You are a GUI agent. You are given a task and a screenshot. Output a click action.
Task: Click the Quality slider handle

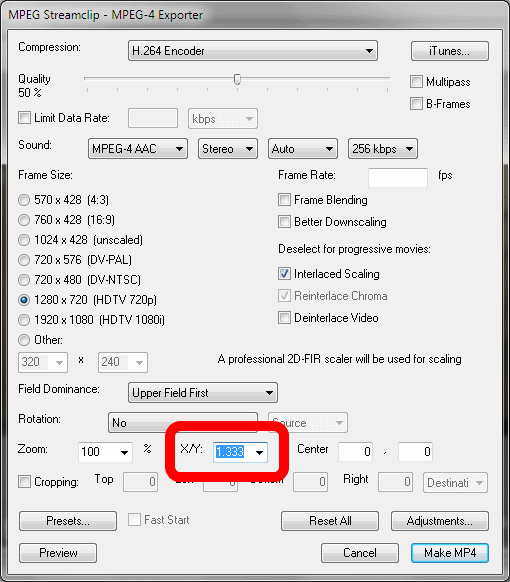pyautogui.click(x=237, y=79)
